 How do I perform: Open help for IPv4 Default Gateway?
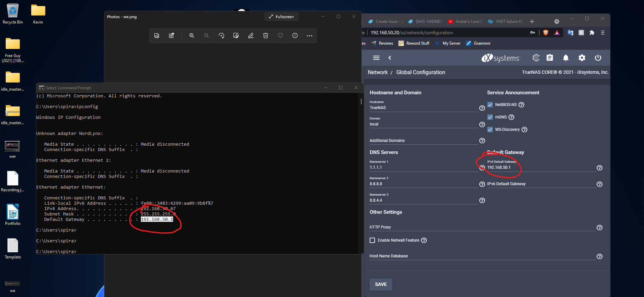(599, 168)
